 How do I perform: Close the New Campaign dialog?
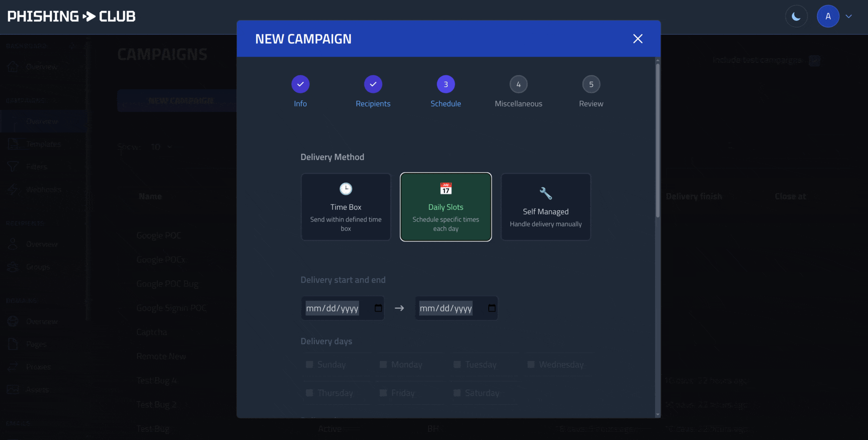[637, 39]
